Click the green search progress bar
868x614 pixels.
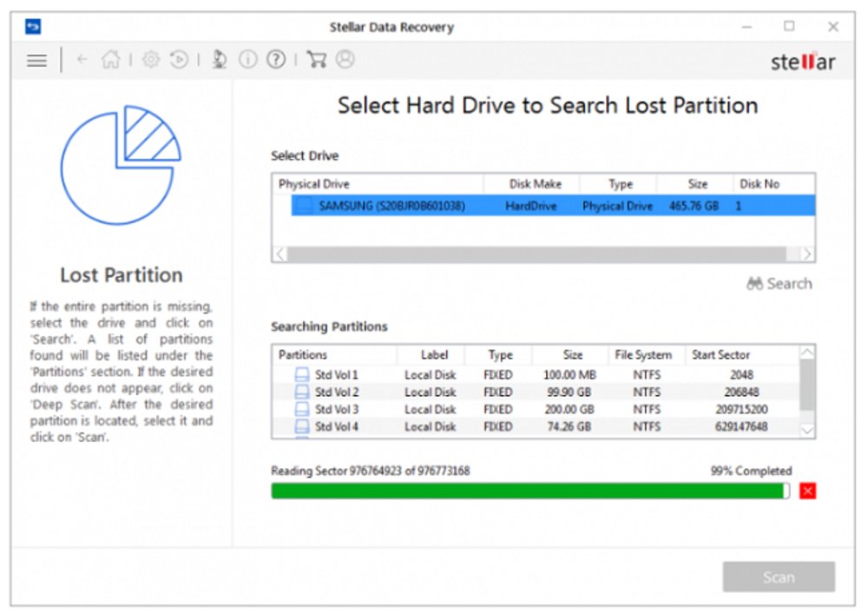(530, 491)
